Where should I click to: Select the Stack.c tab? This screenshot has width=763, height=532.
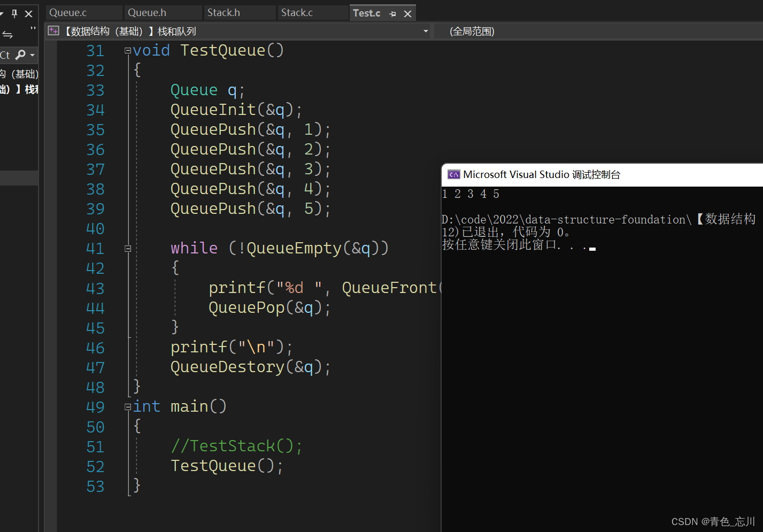pos(297,13)
